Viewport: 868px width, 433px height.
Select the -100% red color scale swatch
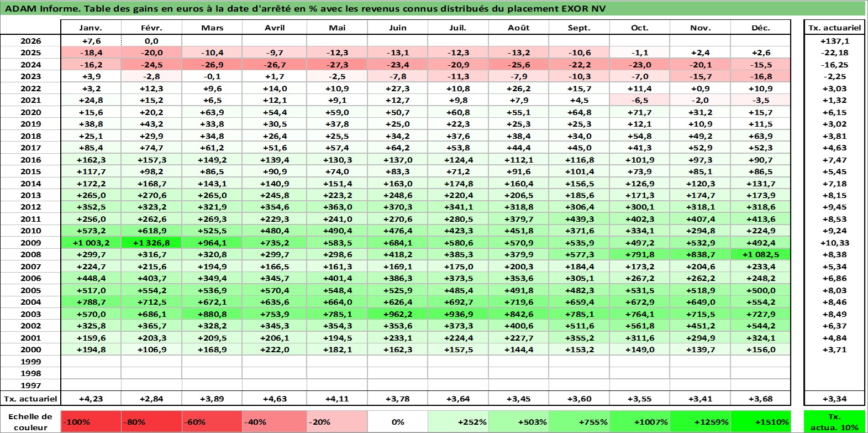[91, 422]
